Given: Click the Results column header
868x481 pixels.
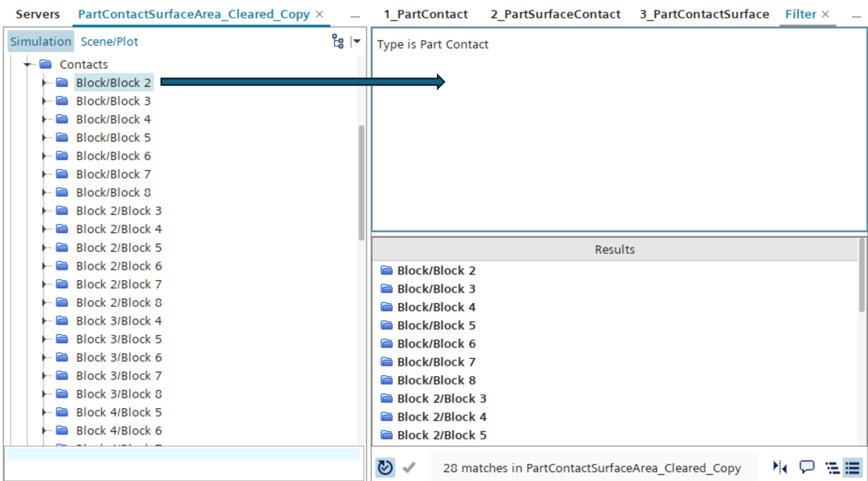Looking at the screenshot, I should click(614, 250).
